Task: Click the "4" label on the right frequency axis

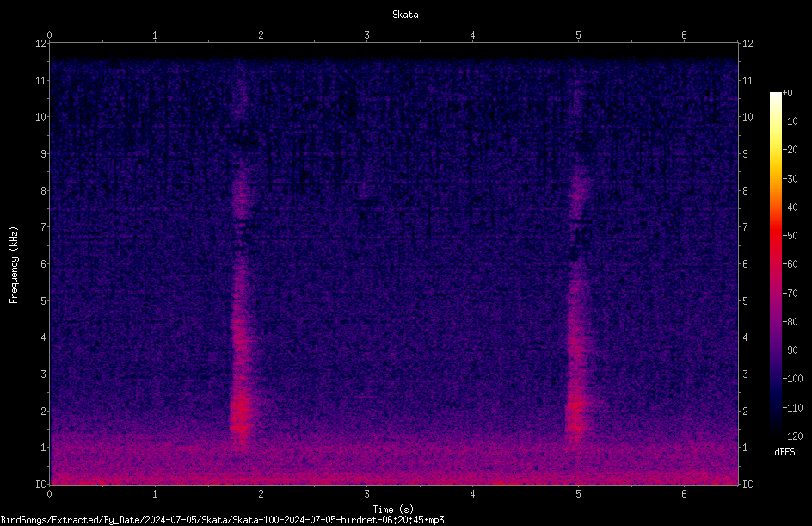Action: (745, 337)
